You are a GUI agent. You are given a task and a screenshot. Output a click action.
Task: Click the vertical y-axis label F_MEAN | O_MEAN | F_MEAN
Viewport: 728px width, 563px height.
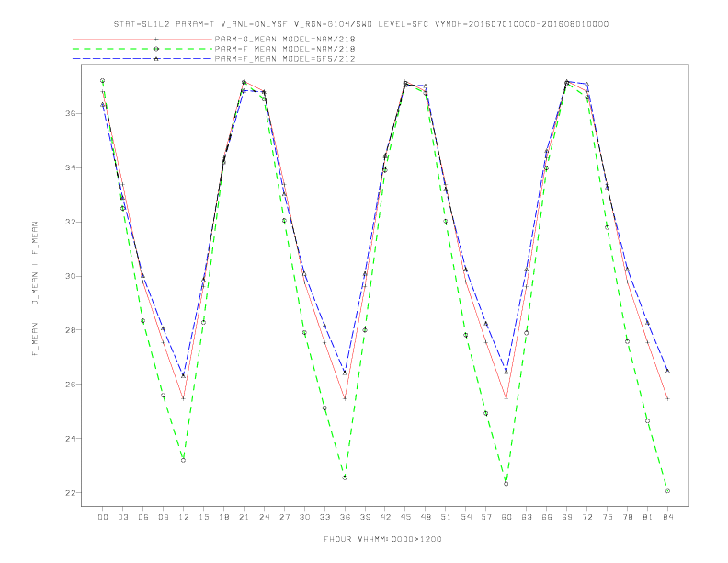click(35, 289)
